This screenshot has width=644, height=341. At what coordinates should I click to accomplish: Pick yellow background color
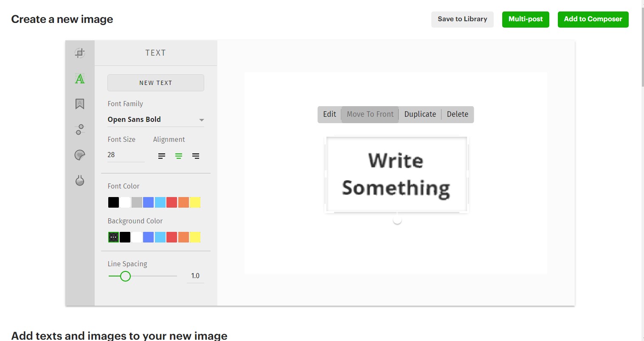(x=195, y=237)
